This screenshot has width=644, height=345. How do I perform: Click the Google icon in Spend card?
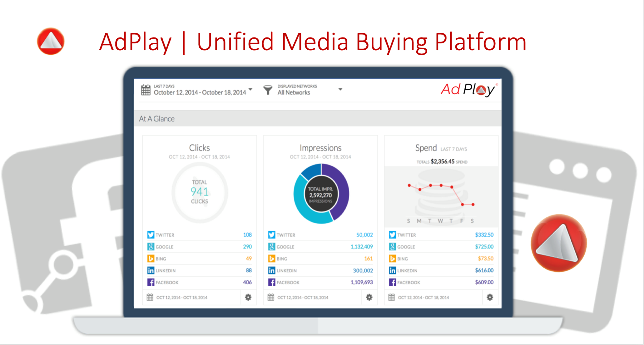[392, 247]
